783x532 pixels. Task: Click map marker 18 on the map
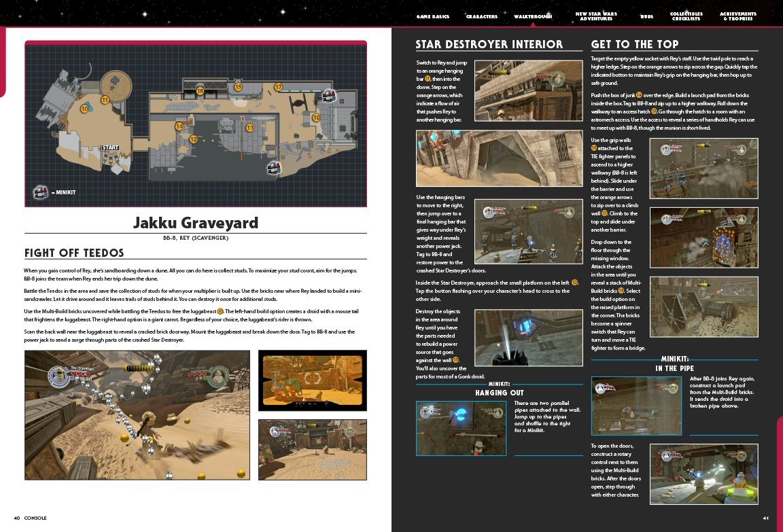click(316, 118)
